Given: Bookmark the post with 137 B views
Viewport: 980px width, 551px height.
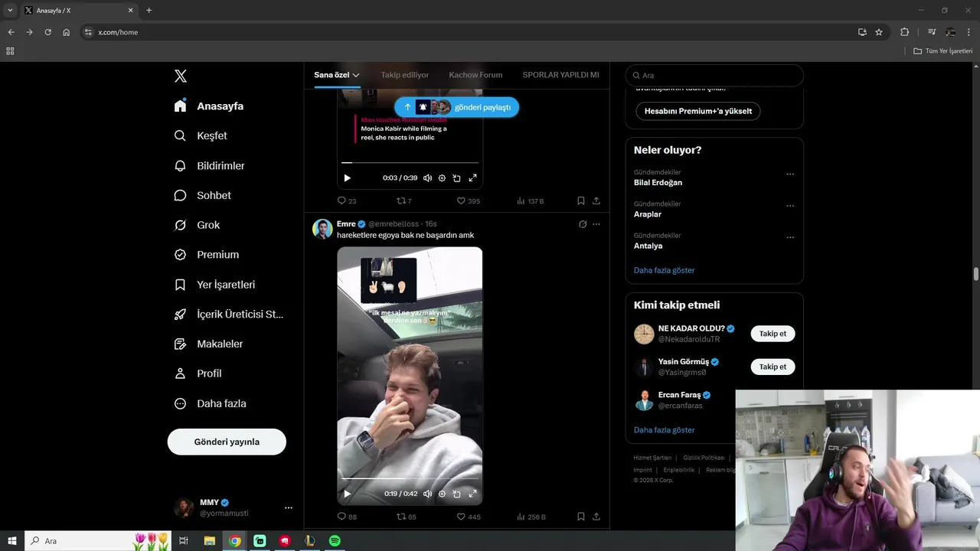Looking at the screenshot, I should 581,201.
